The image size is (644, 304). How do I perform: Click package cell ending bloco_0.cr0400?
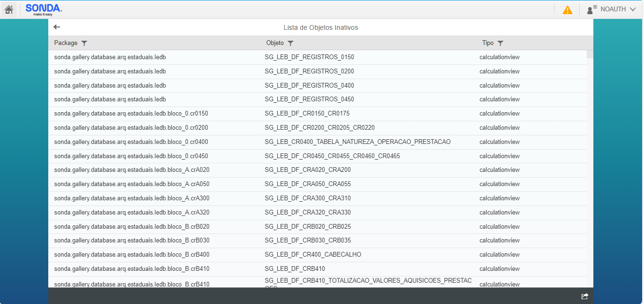(x=131, y=142)
